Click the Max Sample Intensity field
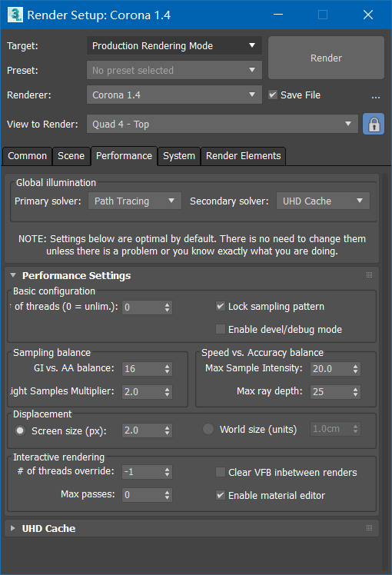Image resolution: width=392 pixels, height=575 pixels. pyautogui.click(x=331, y=369)
